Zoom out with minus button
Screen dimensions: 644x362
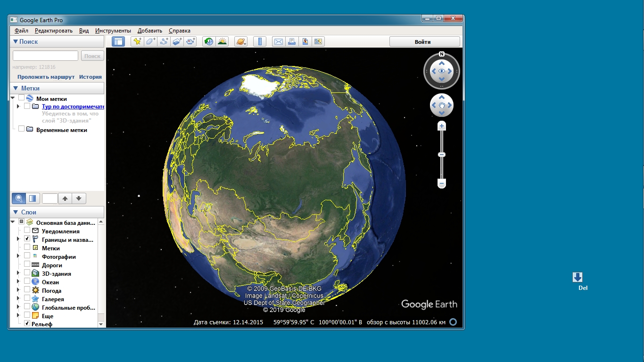[442, 183]
